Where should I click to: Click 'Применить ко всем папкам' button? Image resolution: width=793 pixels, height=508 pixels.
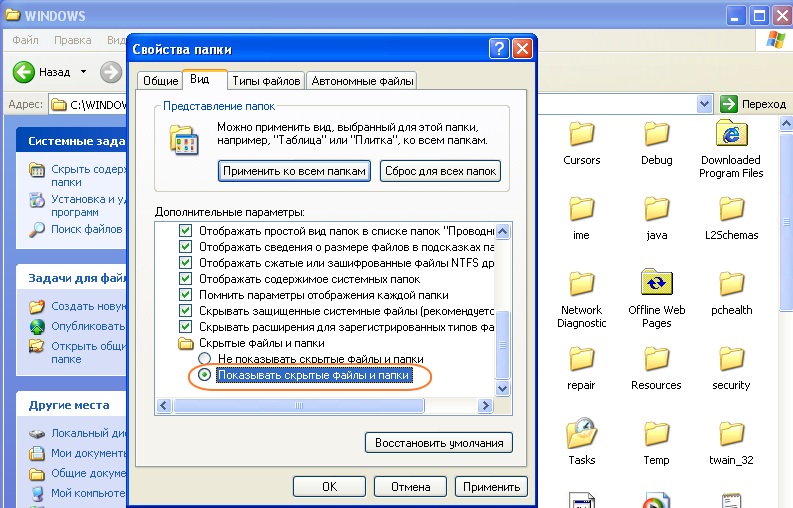(294, 171)
